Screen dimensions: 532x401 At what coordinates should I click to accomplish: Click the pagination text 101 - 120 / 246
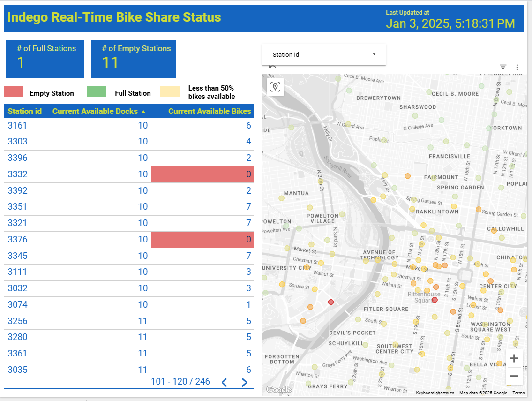pos(180,382)
